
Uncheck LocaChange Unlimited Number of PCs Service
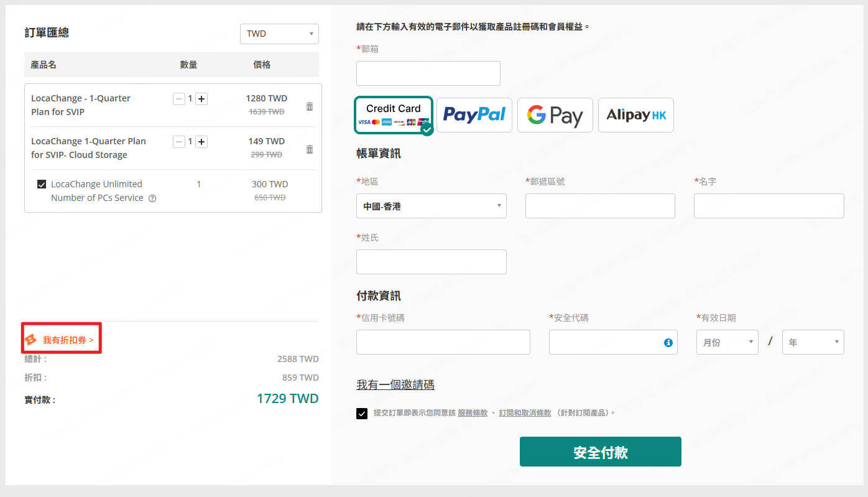click(x=42, y=184)
